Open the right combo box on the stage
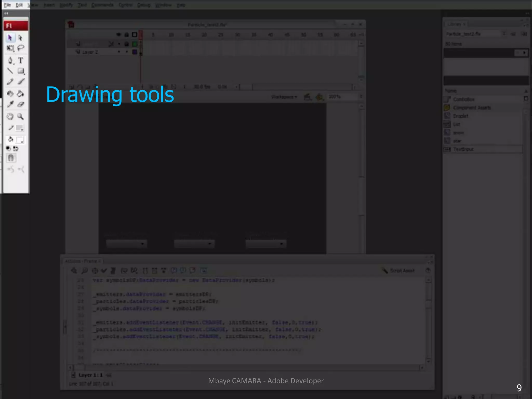This screenshot has height=399, width=532. point(266,244)
